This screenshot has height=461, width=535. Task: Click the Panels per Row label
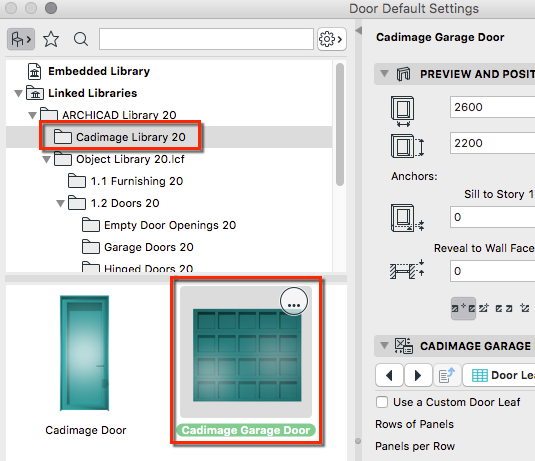coord(415,446)
